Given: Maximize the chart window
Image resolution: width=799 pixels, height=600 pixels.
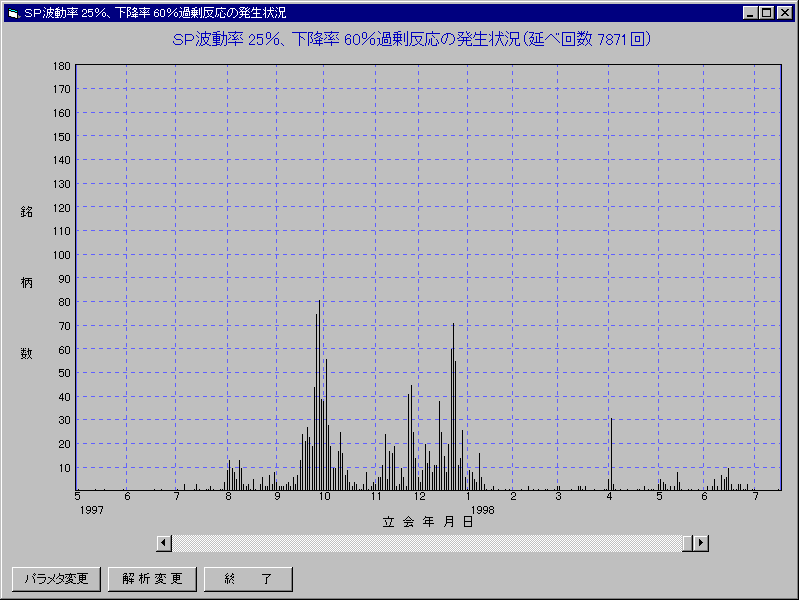Looking at the screenshot, I should click(767, 13).
